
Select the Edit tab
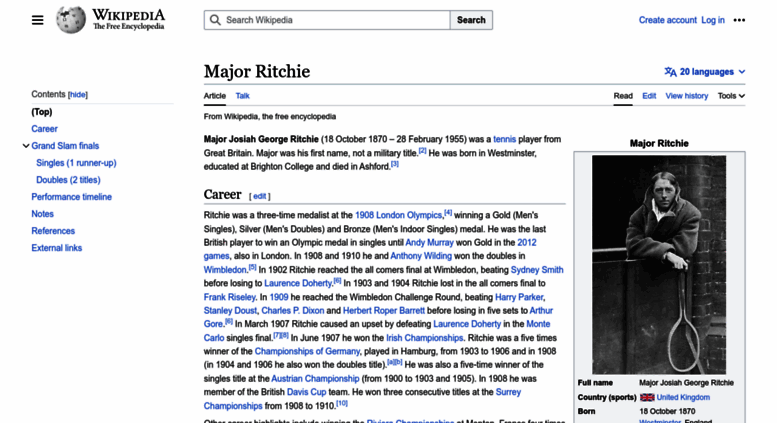[x=649, y=96]
